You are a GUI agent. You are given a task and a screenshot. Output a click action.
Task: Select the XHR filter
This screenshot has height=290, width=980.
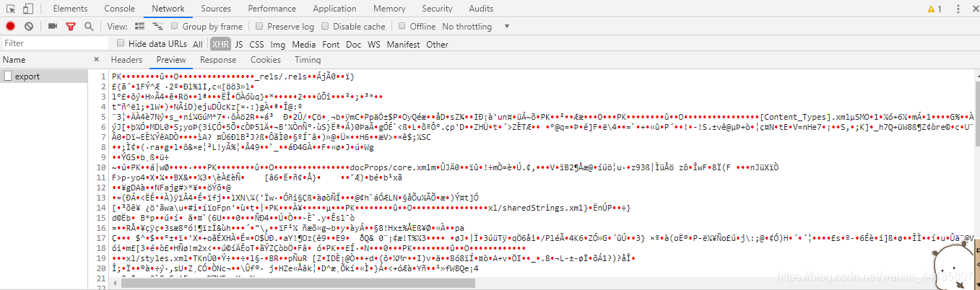point(221,44)
